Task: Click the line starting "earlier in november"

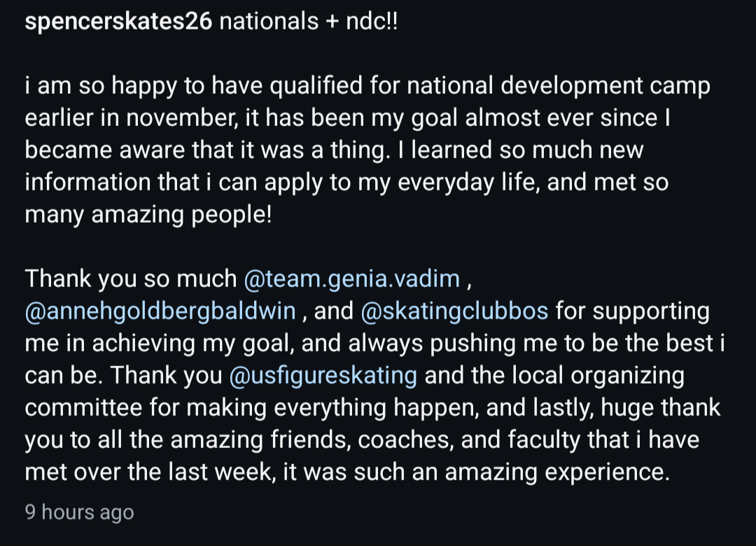Action: click(348, 118)
